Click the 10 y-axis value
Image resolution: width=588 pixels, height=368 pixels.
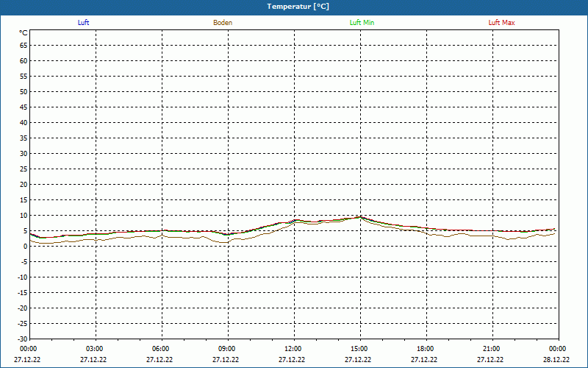(24, 216)
